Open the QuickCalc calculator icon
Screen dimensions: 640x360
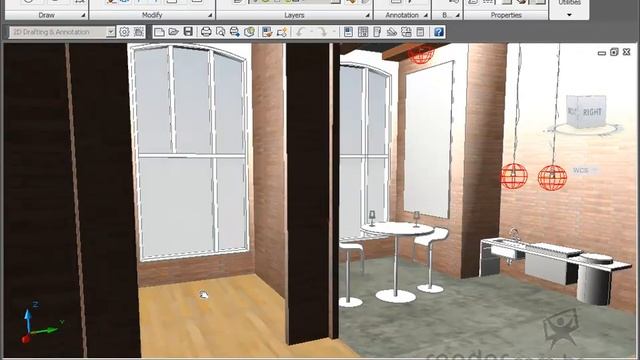point(420,32)
